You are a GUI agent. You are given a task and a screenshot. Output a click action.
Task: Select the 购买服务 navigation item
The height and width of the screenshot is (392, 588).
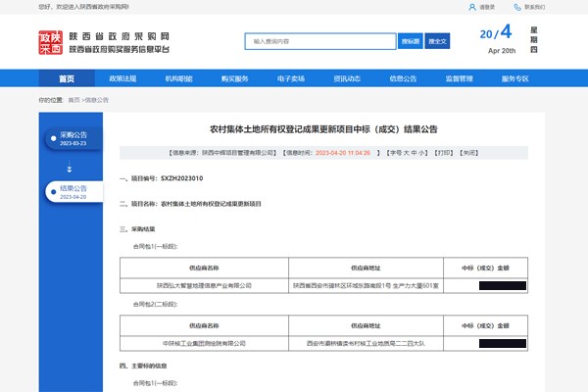(x=234, y=78)
